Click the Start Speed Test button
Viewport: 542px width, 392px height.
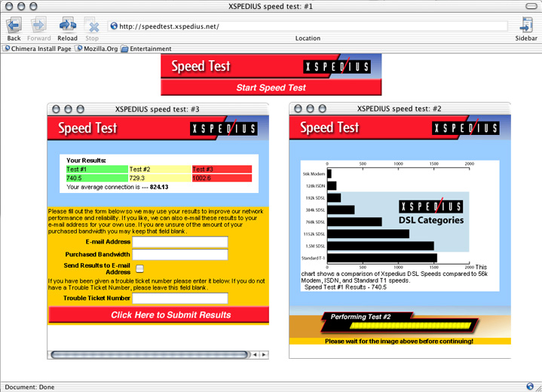271,87
